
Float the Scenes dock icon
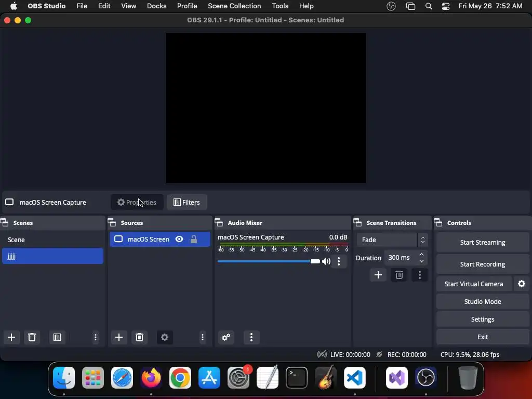point(5,223)
